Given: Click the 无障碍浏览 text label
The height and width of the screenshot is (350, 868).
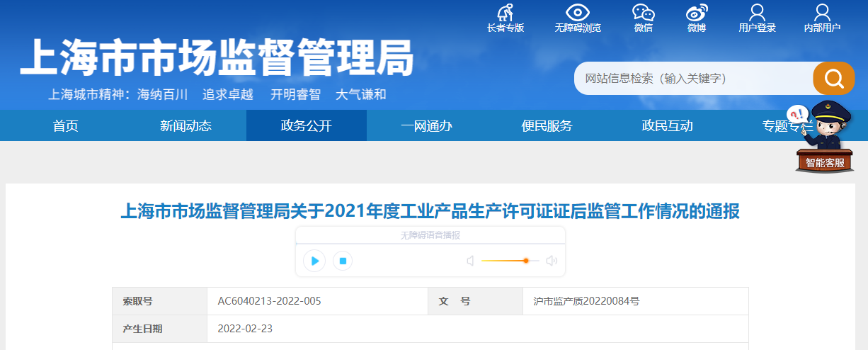Looking at the screenshot, I should pyautogui.click(x=578, y=28).
